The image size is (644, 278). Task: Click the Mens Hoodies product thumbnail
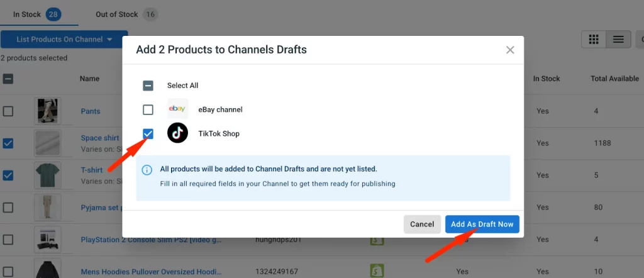click(48, 268)
